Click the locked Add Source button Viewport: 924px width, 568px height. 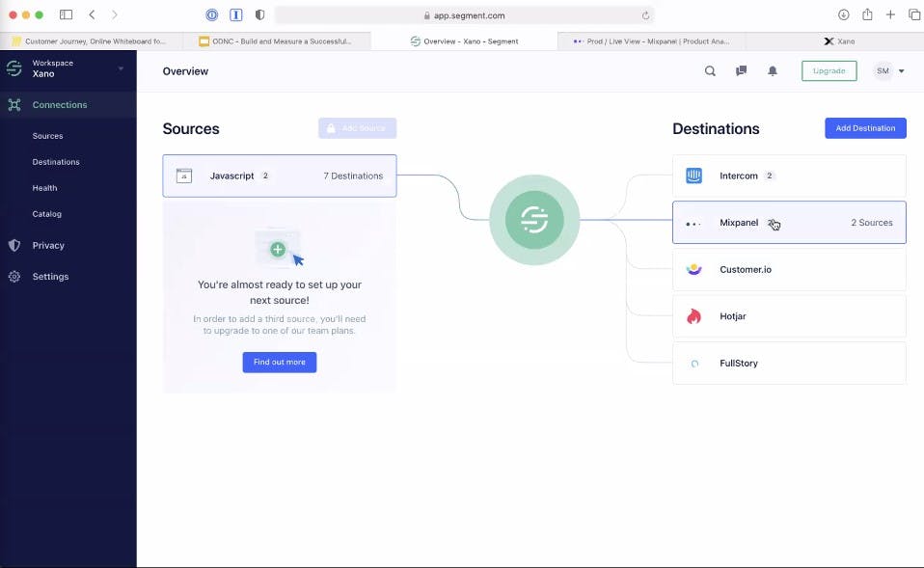point(357,128)
